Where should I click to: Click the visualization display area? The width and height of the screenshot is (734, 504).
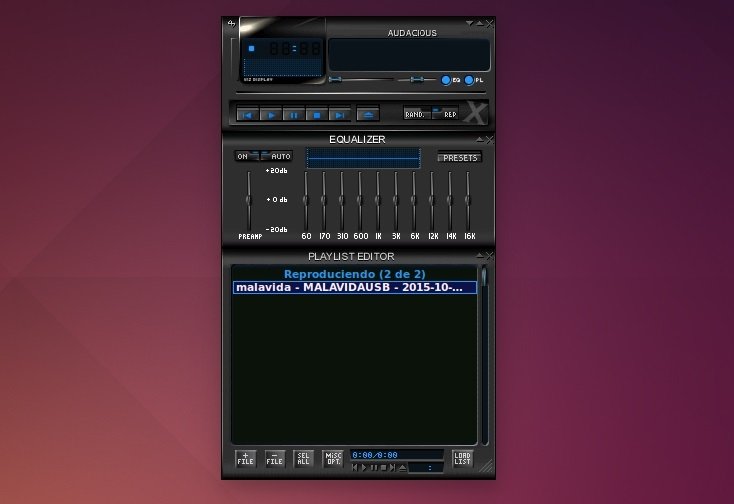283,67
